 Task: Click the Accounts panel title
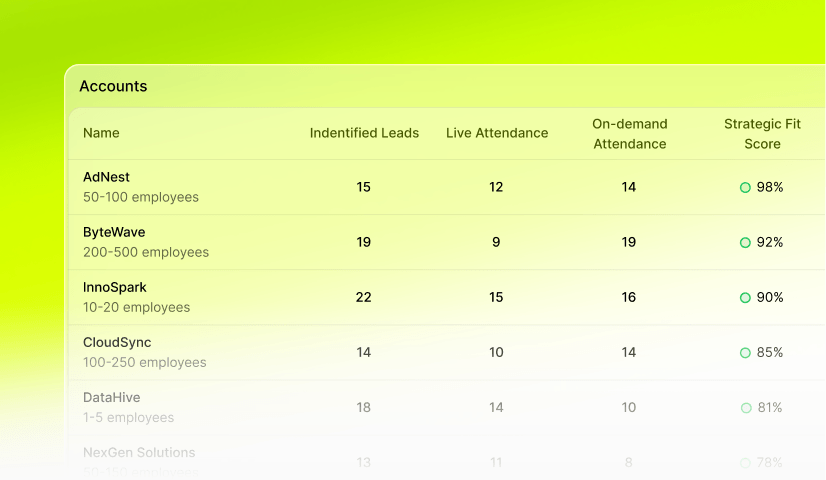(113, 86)
